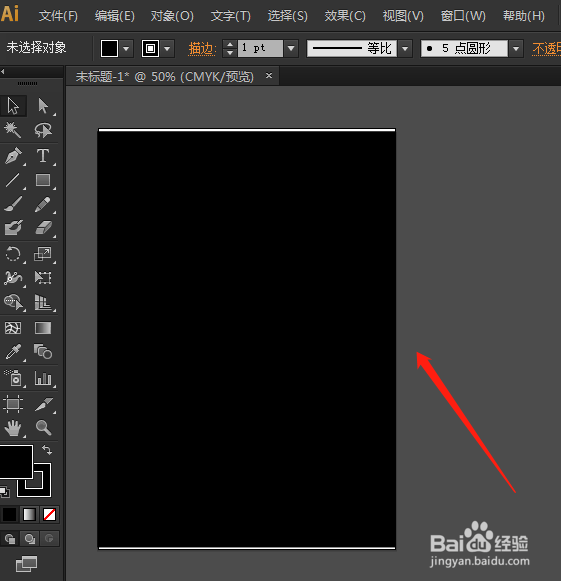The width and height of the screenshot is (561, 581).
Task: Apply Gradient mode button
Action: 29,514
